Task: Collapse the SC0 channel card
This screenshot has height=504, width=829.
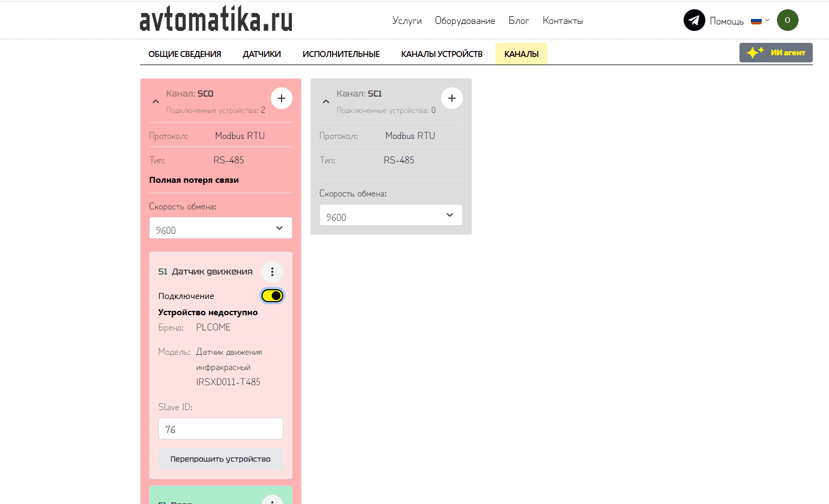Action: (x=156, y=101)
